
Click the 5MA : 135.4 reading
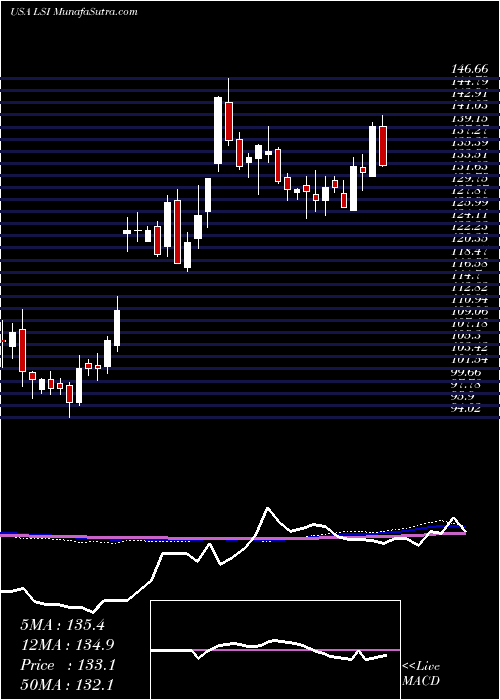[x=62, y=625]
